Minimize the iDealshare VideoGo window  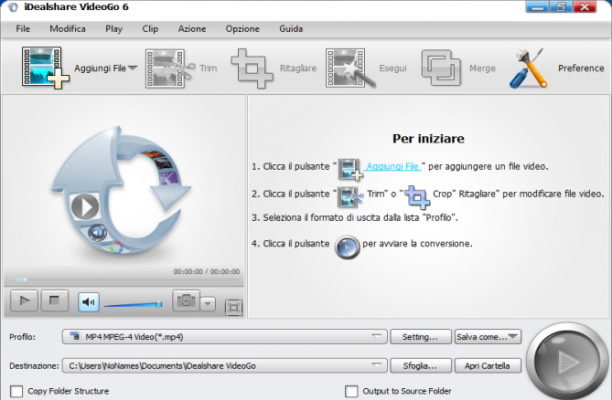[x=537, y=7]
